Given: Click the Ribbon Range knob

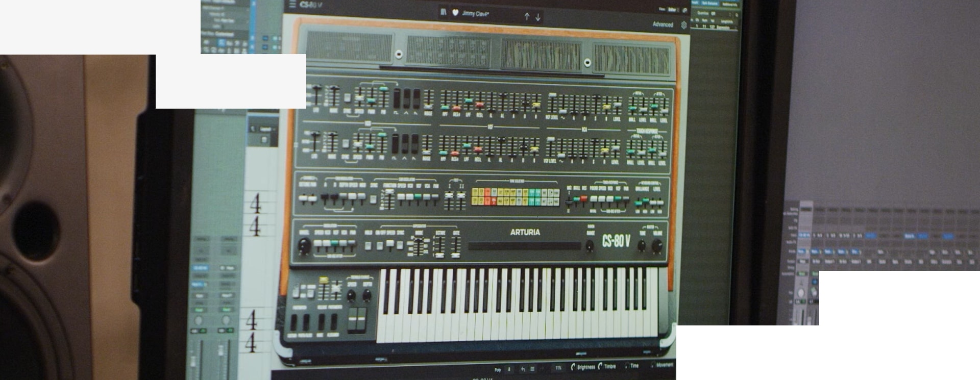Looking at the screenshot, I should 590,246.
